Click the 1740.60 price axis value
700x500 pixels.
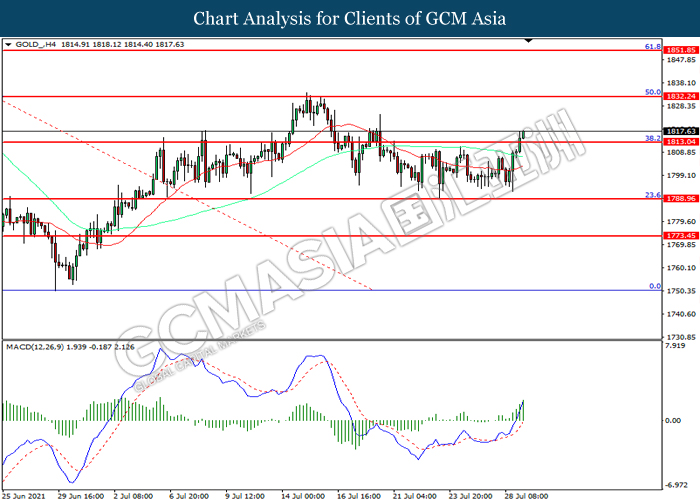pos(681,314)
